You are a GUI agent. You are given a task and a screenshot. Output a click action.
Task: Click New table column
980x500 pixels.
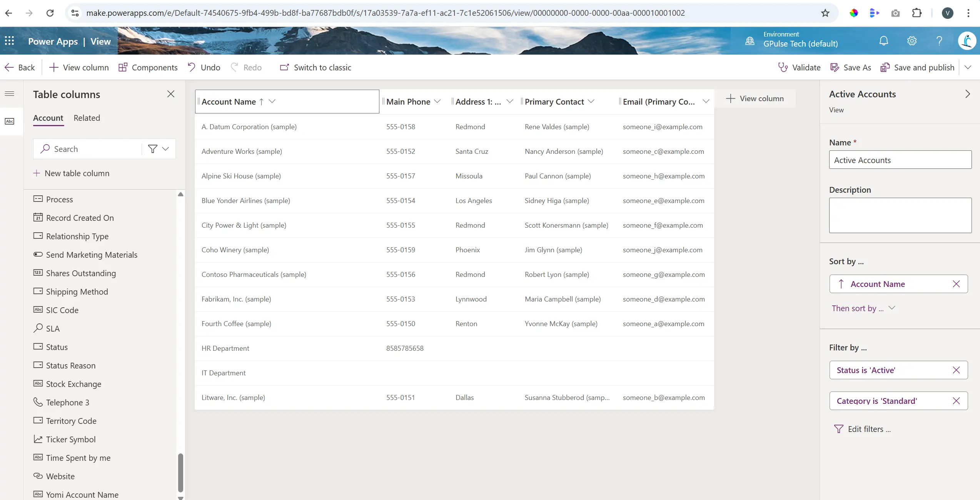(77, 173)
